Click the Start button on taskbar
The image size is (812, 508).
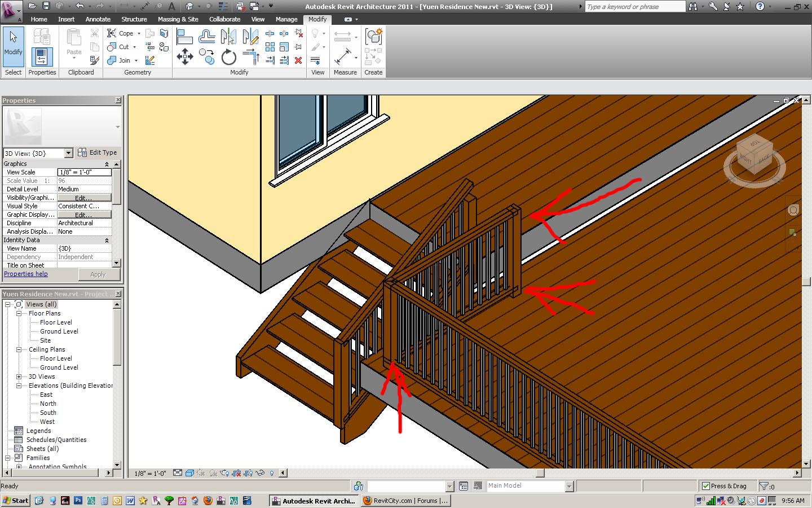click(x=16, y=501)
